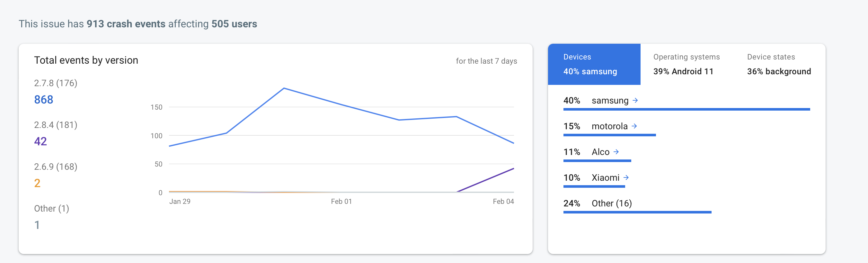
Task: Select version 2.8.4 (181) count 42
Action: click(x=40, y=141)
